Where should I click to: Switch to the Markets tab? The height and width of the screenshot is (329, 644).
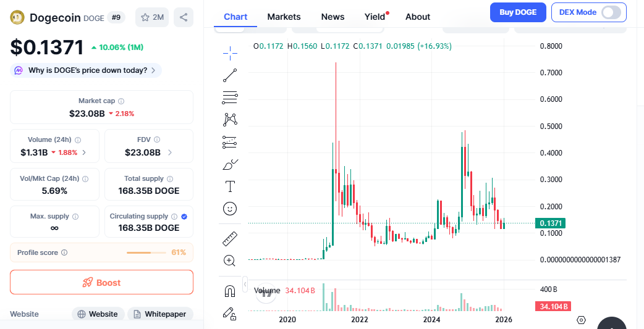pos(284,17)
